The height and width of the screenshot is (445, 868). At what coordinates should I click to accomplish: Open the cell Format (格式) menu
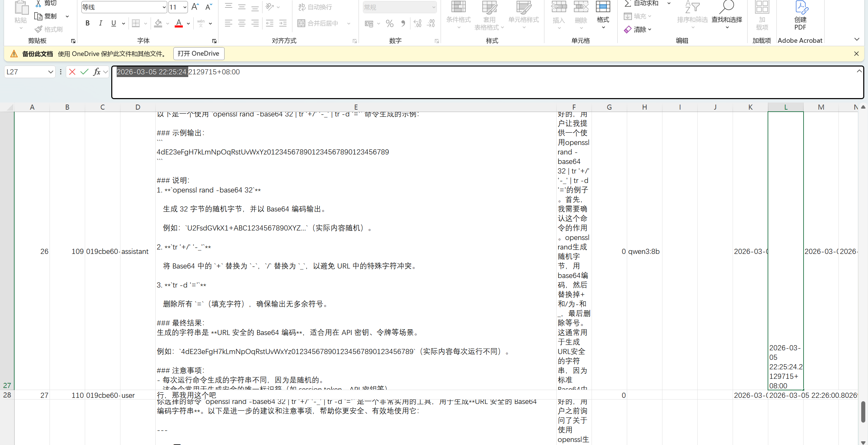(603, 15)
